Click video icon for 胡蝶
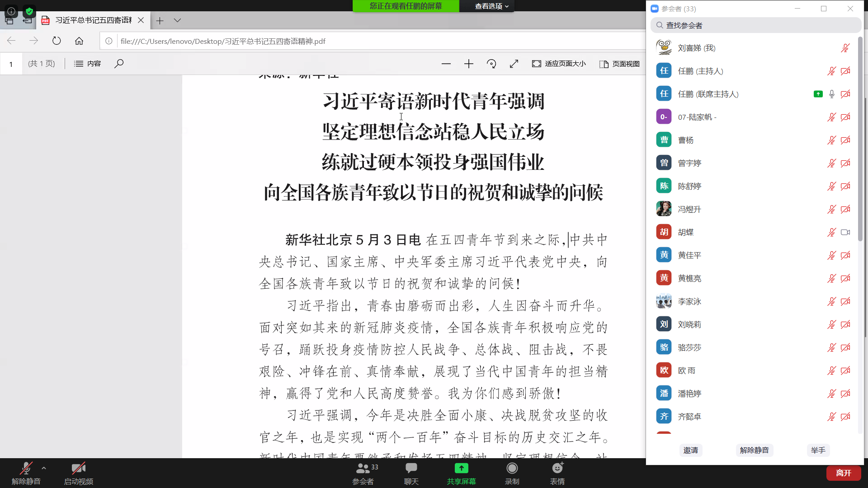The height and width of the screenshot is (488, 868). 845,232
